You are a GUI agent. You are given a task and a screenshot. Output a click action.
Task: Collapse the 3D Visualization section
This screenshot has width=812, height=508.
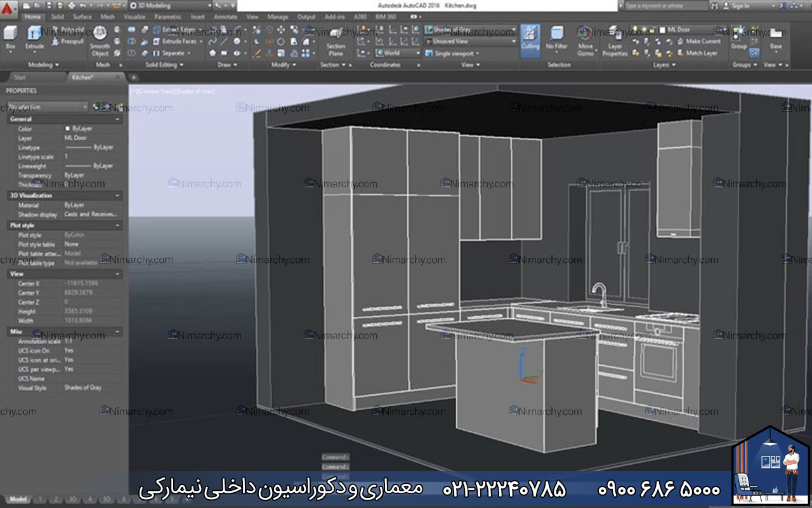pyautogui.click(x=117, y=196)
